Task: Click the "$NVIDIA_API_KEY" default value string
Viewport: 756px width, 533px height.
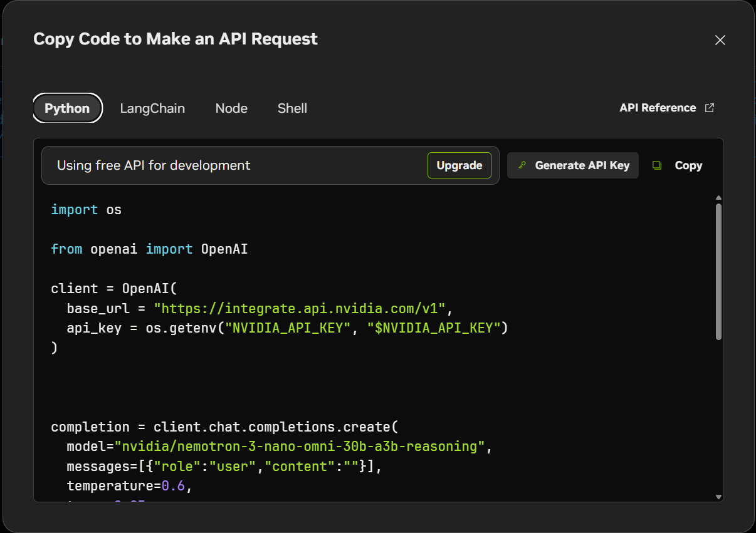Action: tap(434, 328)
